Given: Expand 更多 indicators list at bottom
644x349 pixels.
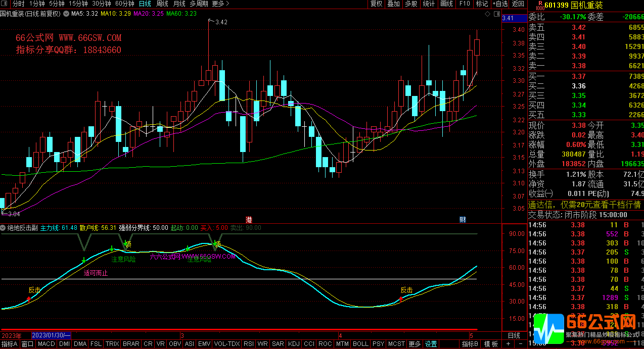Looking at the screenshot, I should (x=415, y=344).
